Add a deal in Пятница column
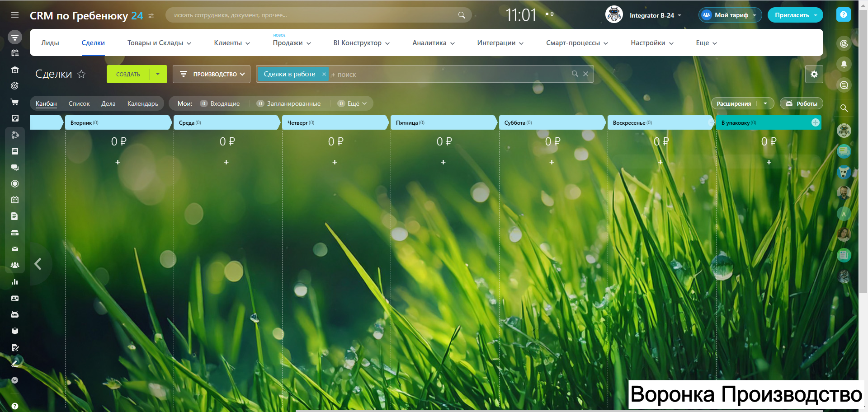The image size is (868, 412). pos(443,162)
